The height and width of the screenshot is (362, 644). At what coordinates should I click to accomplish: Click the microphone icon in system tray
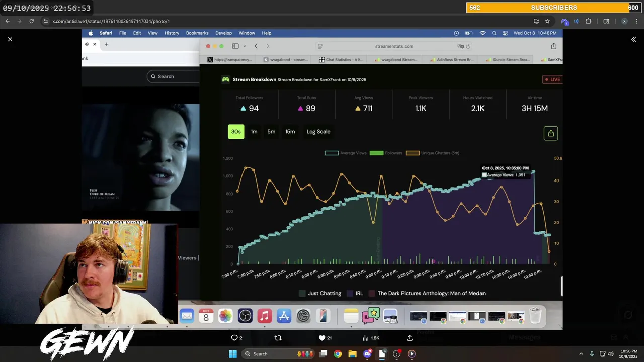coord(592,354)
